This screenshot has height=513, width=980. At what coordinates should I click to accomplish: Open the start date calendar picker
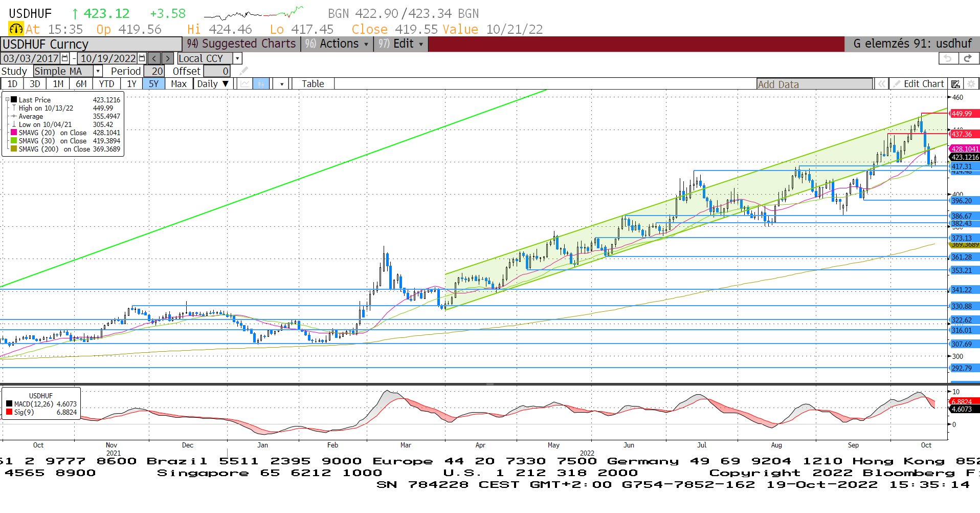[x=65, y=58]
